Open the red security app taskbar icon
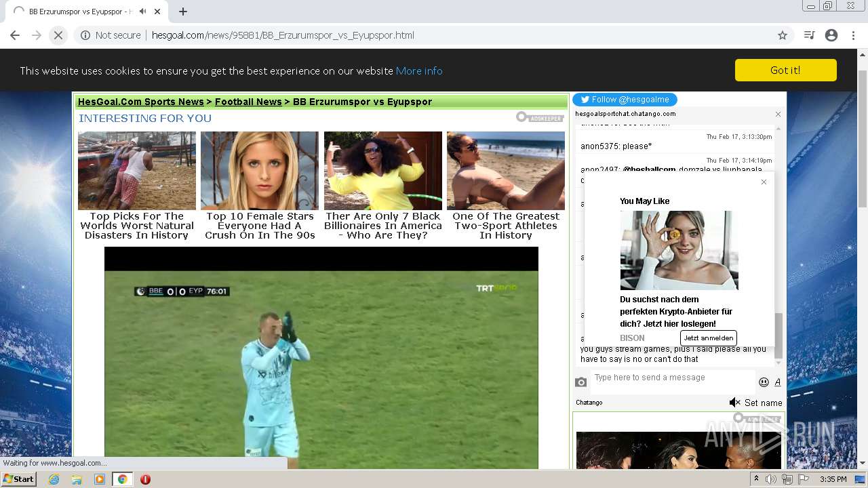Image resolution: width=868 pixels, height=488 pixels. 145,479
